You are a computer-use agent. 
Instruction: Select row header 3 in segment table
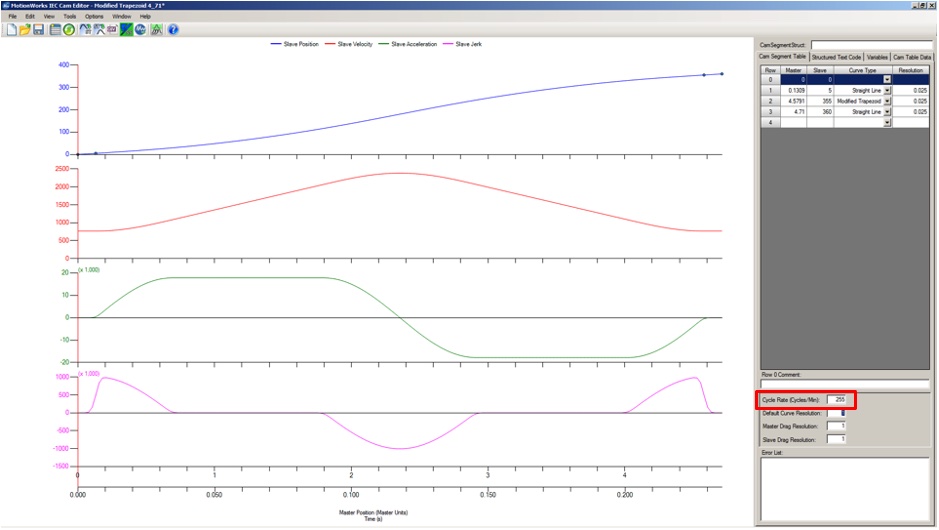click(x=770, y=112)
